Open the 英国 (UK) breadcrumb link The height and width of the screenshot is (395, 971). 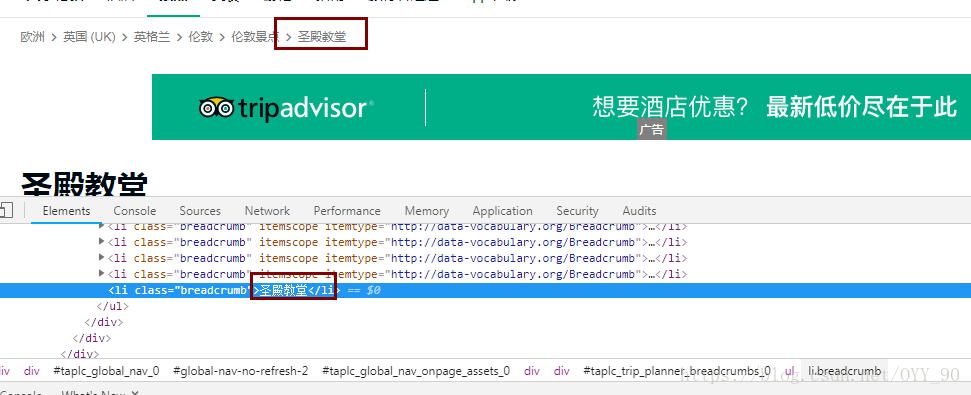tap(89, 37)
